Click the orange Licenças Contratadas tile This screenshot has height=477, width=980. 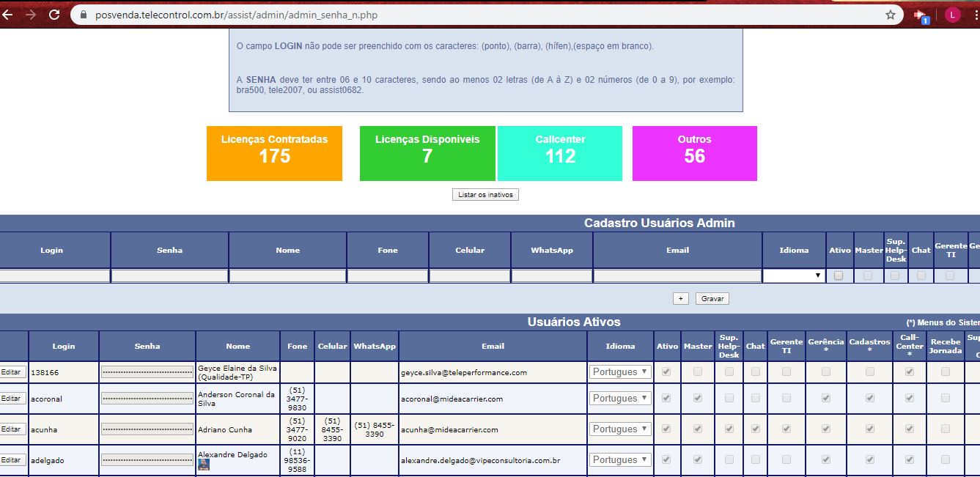coord(274,153)
